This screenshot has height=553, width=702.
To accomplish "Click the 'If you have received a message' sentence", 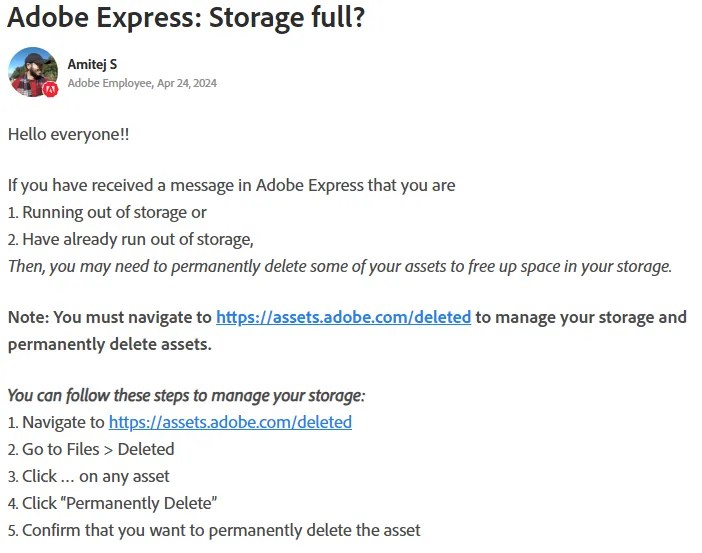I will tap(231, 185).
